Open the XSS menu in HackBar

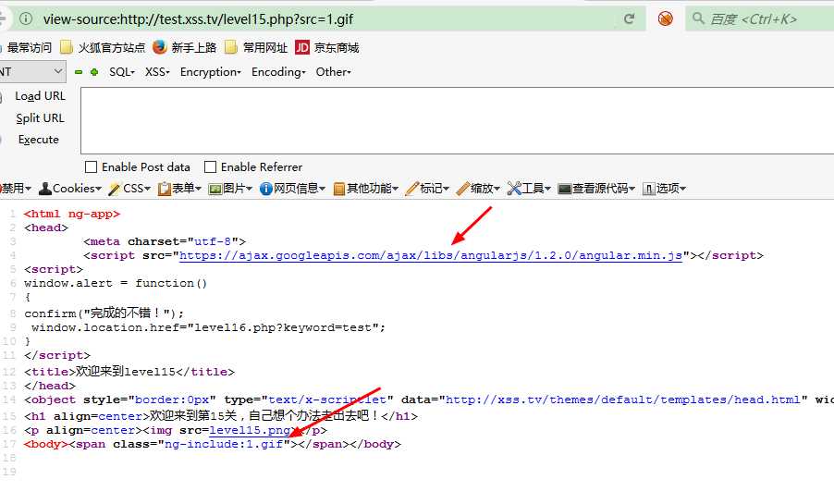157,72
